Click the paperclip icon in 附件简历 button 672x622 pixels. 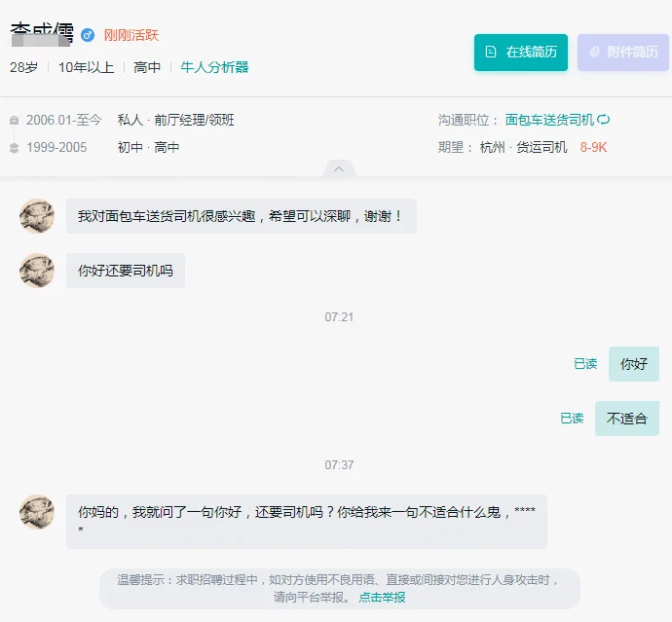pos(594,53)
